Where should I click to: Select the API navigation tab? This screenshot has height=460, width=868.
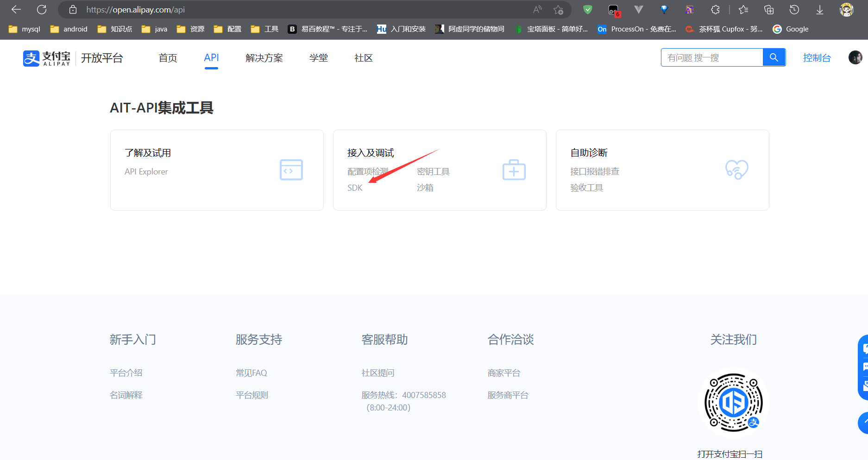pyautogui.click(x=211, y=58)
